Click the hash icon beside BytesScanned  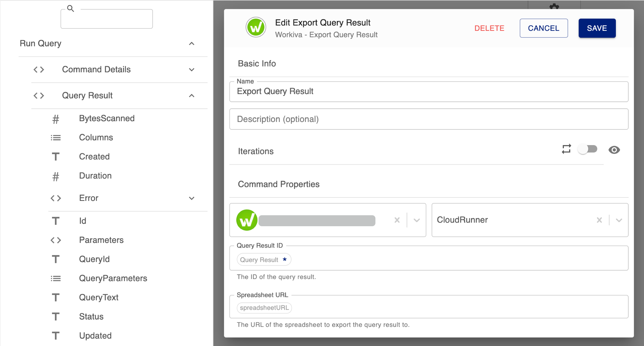coord(56,119)
